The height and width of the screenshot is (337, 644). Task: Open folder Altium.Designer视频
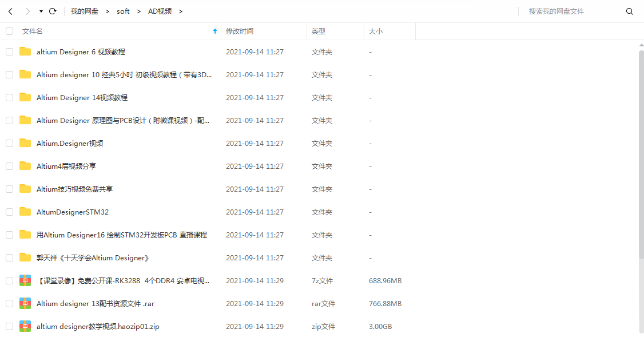70,144
